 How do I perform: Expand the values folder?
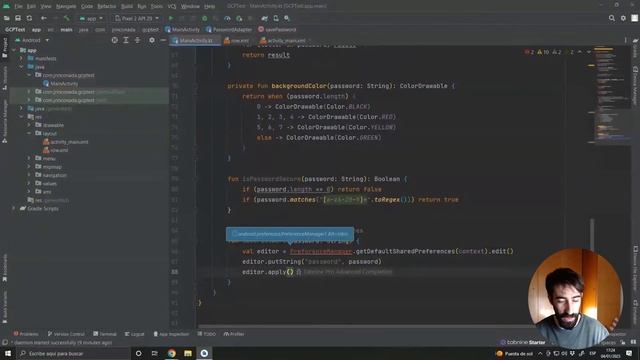[29, 183]
